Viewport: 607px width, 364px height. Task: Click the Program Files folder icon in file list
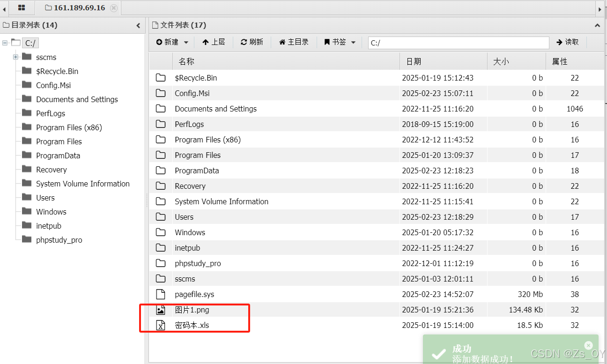[x=161, y=155]
